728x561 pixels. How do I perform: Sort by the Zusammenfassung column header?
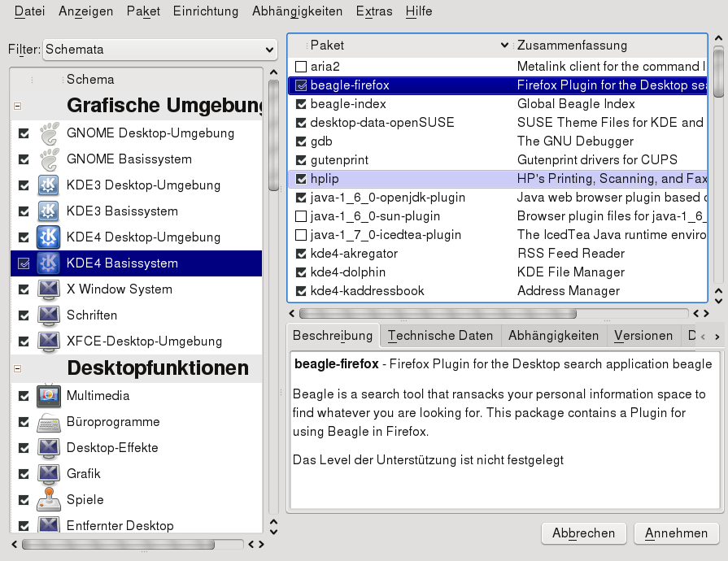pos(610,45)
